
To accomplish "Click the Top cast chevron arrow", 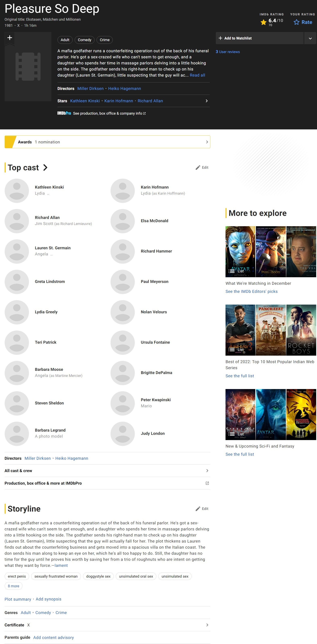I will pyautogui.click(x=45, y=167).
